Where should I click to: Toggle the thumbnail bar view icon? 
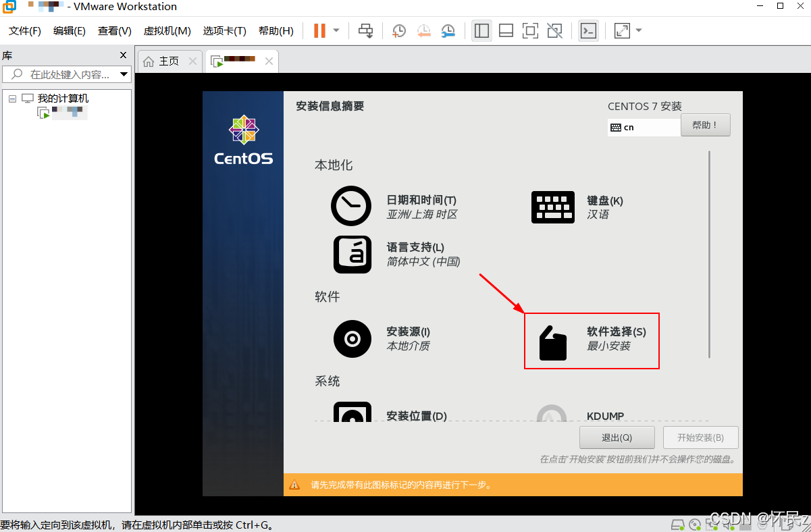[506, 30]
